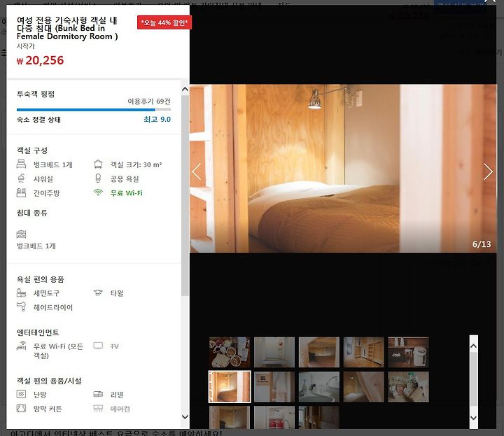504x436 pixels.
Task: Click the TV icon
Action: click(98, 346)
